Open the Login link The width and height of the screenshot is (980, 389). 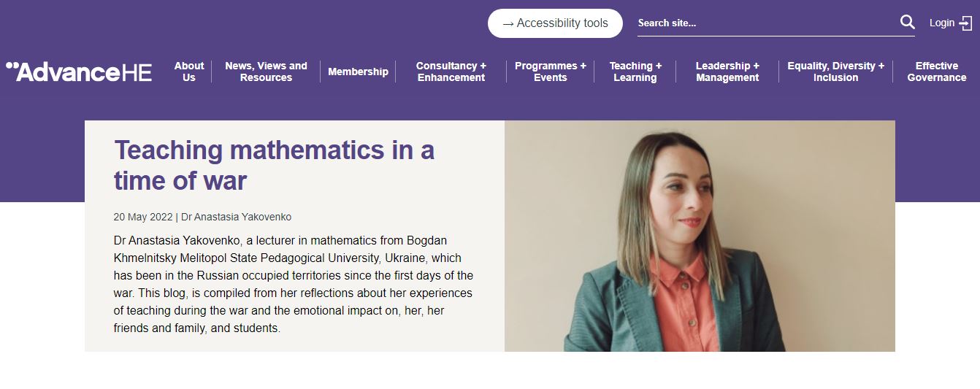[x=942, y=23]
